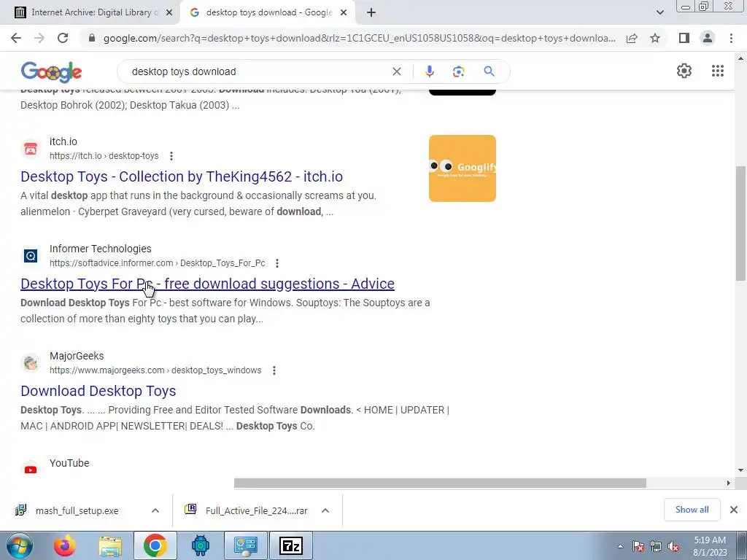Select the desktop toys download tab

point(267,12)
